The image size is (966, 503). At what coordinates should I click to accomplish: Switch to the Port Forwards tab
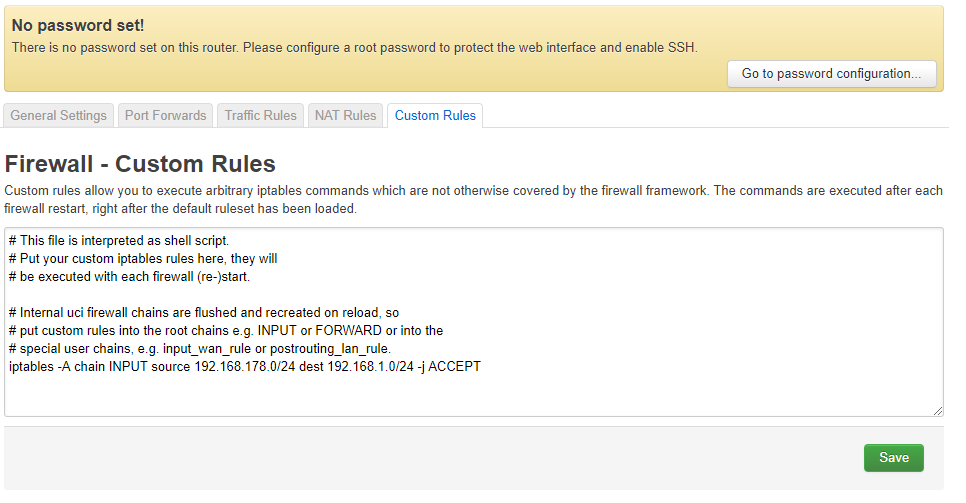(165, 116)
